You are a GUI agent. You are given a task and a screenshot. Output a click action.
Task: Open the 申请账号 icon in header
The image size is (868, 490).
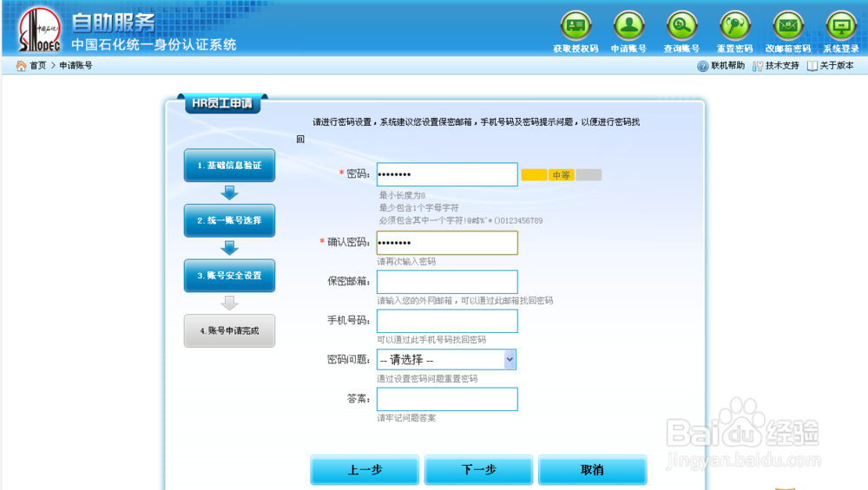click(x=628, y=25)
